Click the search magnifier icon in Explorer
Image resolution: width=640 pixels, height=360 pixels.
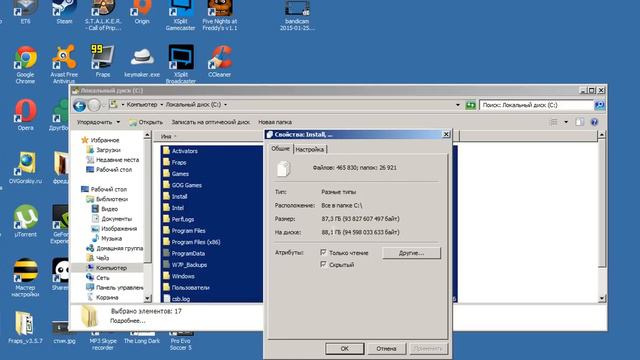click(599, 105)
